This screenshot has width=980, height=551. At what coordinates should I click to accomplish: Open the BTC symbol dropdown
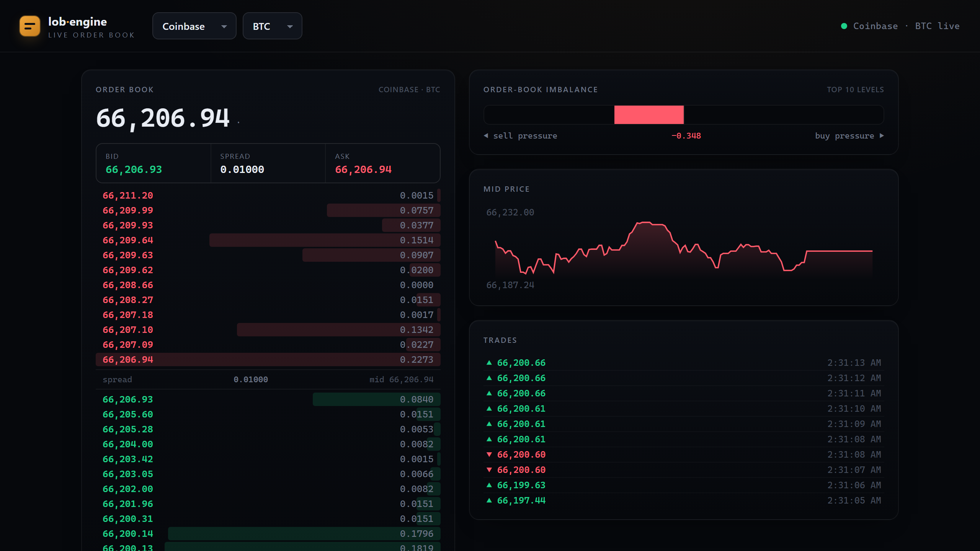273,26
